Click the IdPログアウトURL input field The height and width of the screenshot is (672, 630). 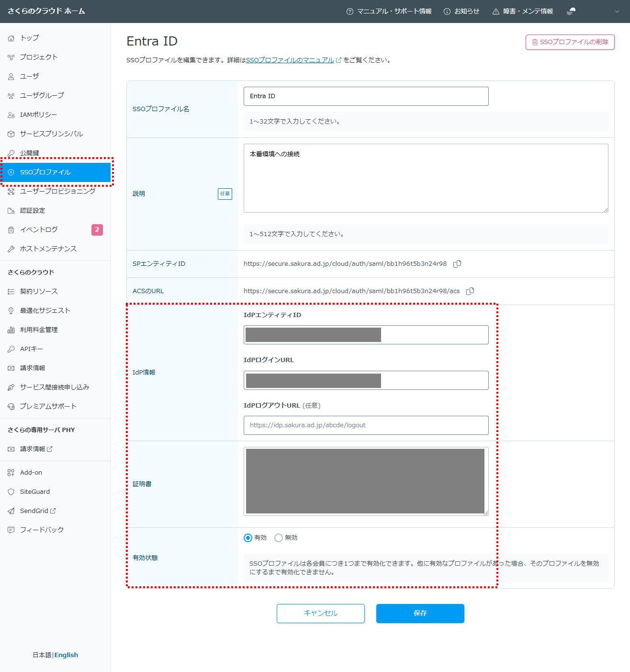click(x=366, y=425)
